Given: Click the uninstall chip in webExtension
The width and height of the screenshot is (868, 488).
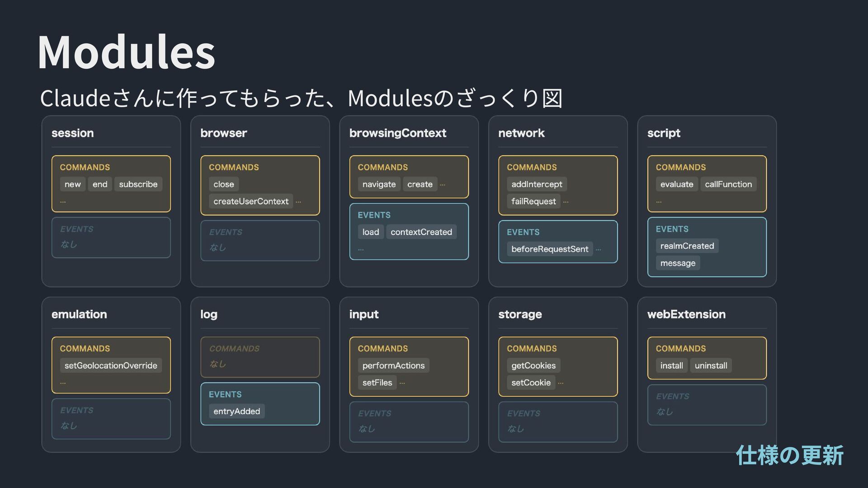Looking at the screenshot, I should point(711,366).
